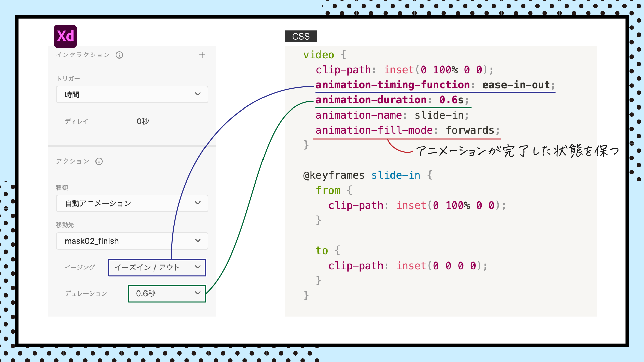Click the plus icon to add interaction
Screen dimensions: 644x362
point(202,55)
